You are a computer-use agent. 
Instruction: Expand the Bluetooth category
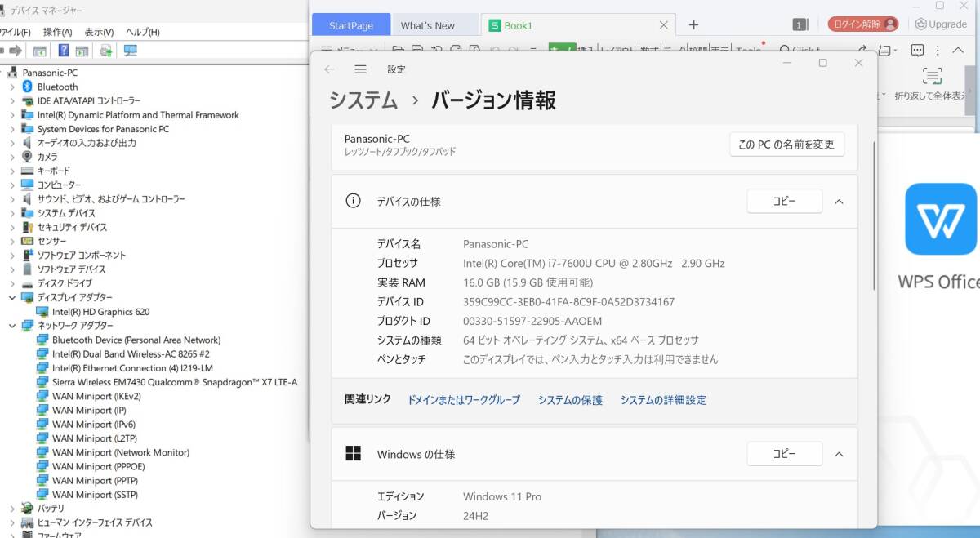tap(12, 87)
